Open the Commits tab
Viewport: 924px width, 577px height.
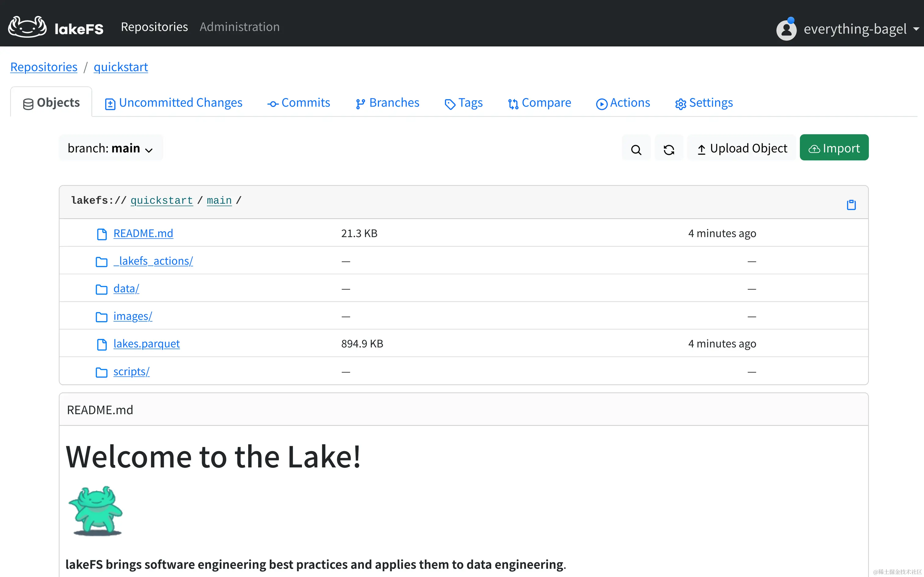pos(299,103)
